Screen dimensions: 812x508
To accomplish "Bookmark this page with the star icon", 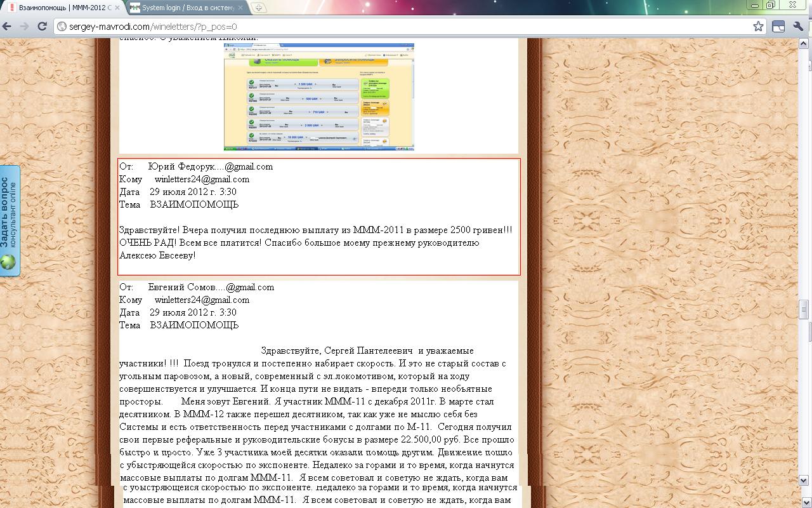I will 758,26.
